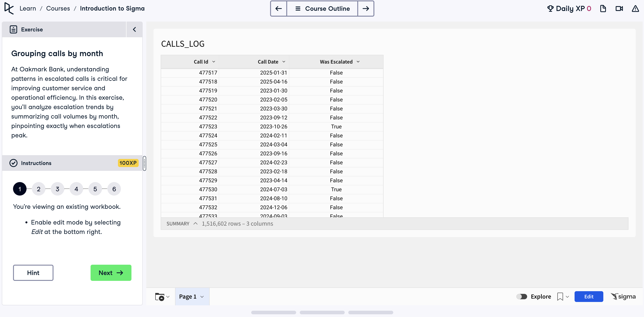Open the video camera icon
The height and width of the screenshot is (317, 644).
click(619, 9)
